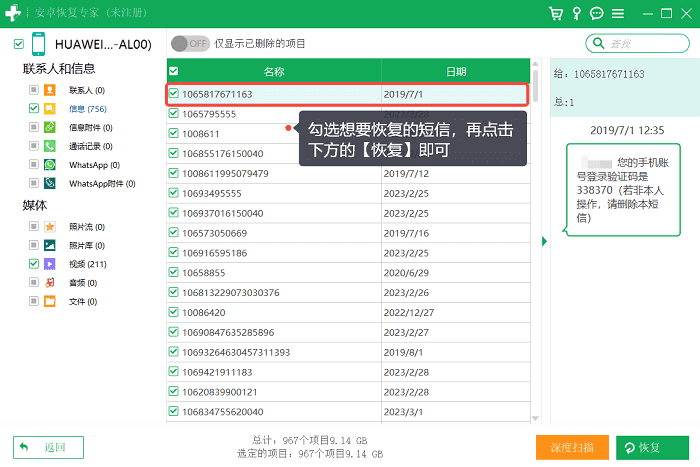Select the message row 1008611995079479
Viewport: 700px width, 467px height.
pos(349,173)
